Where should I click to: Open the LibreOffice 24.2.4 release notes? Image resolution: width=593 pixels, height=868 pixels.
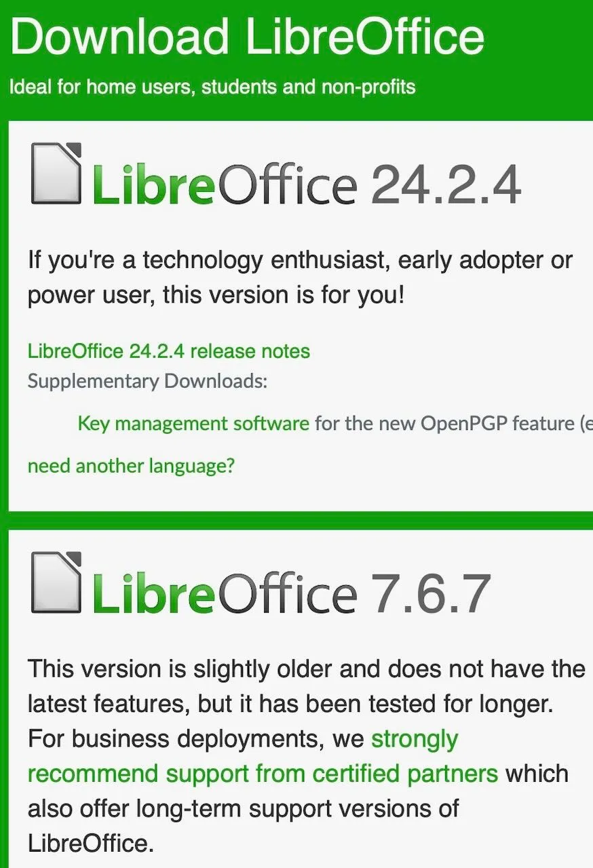168,351
